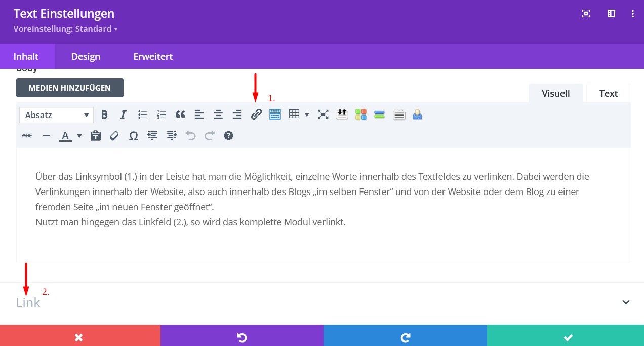Open Voreinstellung: Standard preset dropdown

click(x=65, y=29)
